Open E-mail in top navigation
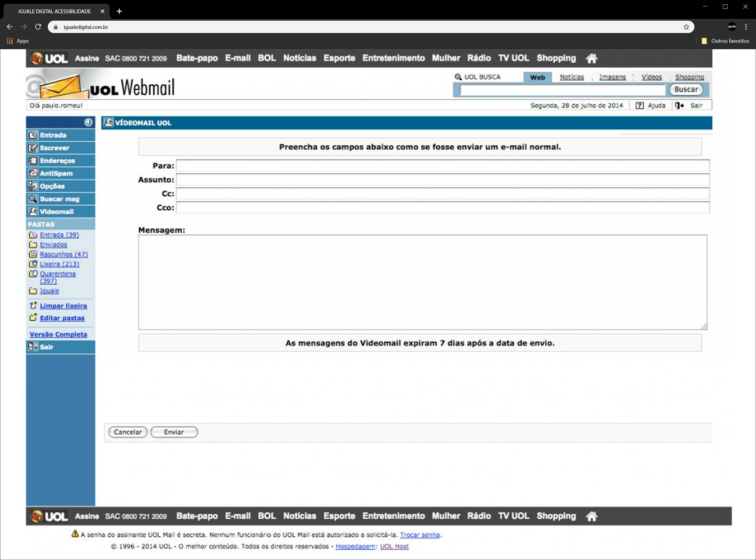 coord(237,58)
